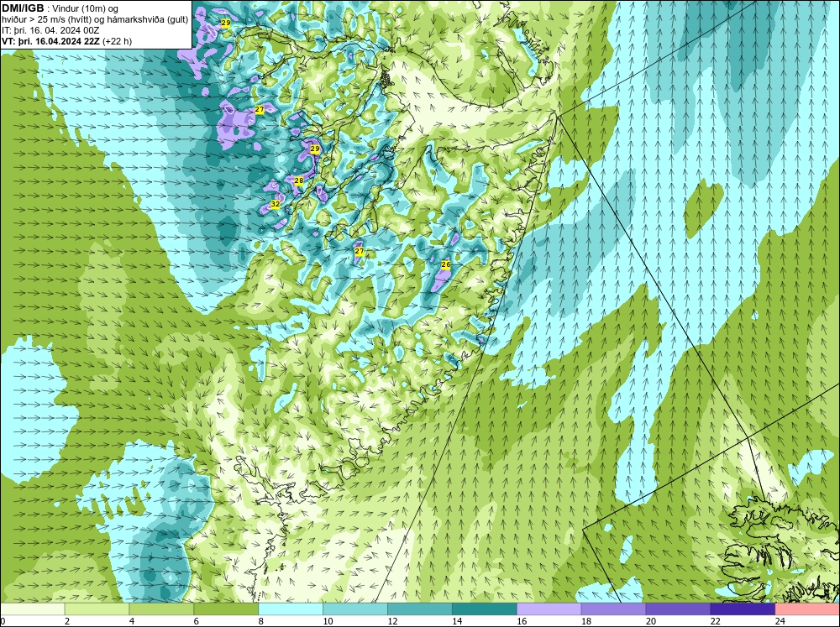Viewport: 840px width, 627px height.
Task: Click the legend scale value 6
Action: click(196, 621)
